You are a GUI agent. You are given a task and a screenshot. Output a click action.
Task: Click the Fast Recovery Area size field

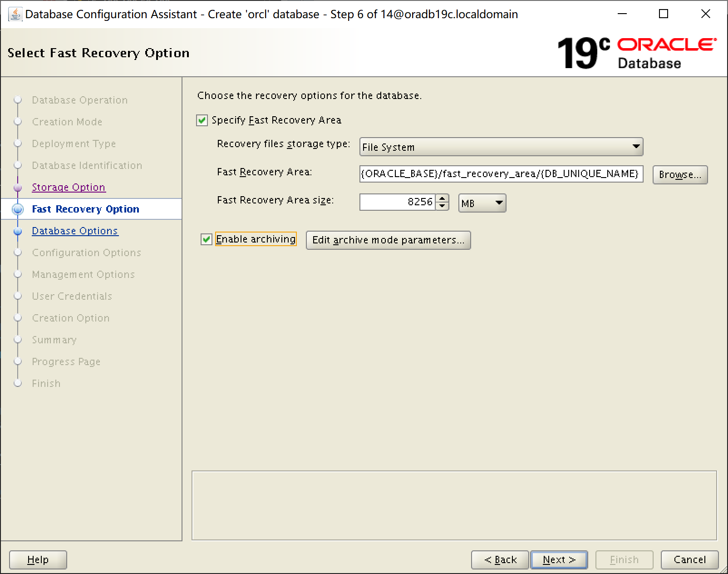click(398, 202)
